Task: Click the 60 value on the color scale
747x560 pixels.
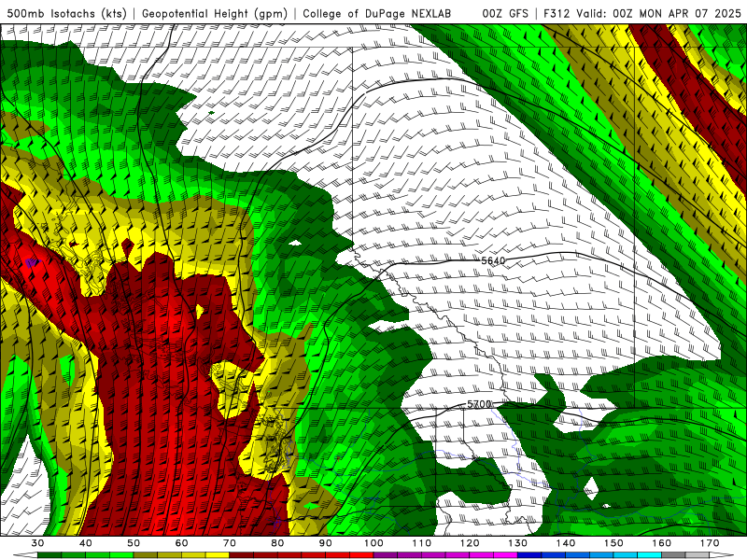Action: point(181,543)
